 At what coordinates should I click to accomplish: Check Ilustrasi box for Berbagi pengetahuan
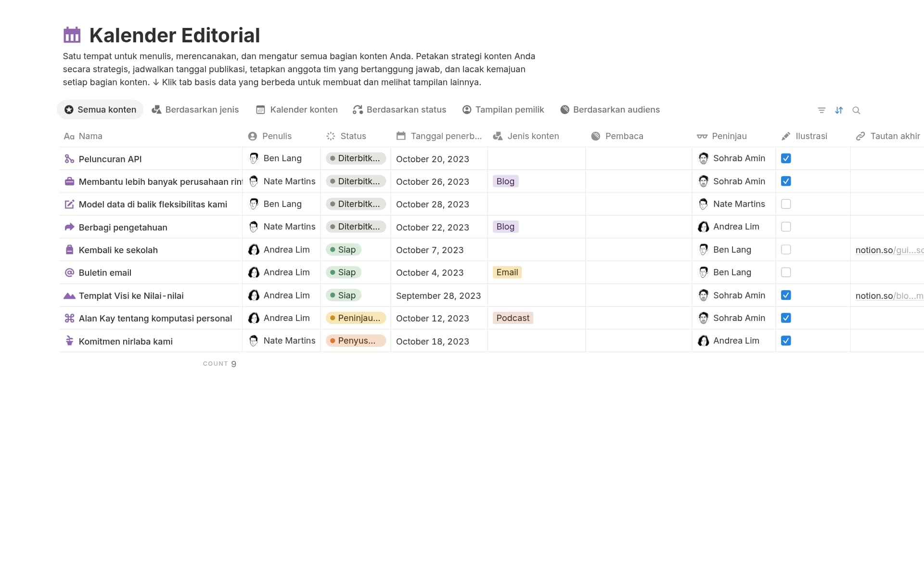click(x=786, y=227)
